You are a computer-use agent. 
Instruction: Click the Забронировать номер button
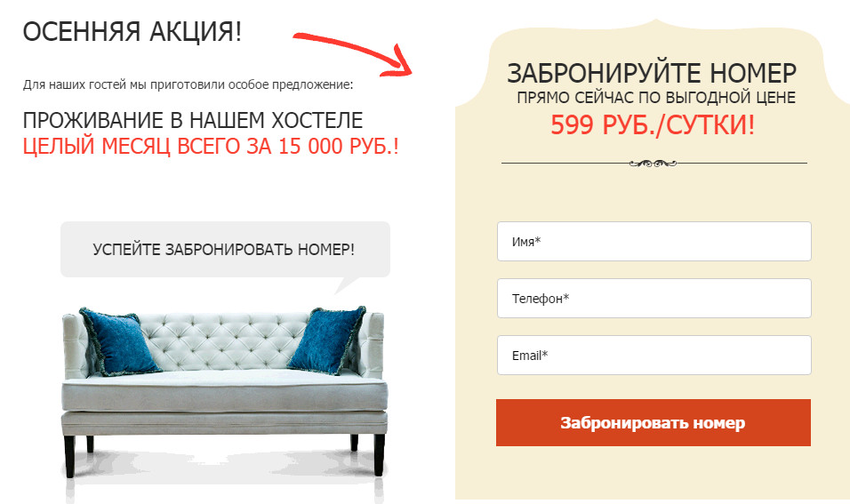(654, 423)
